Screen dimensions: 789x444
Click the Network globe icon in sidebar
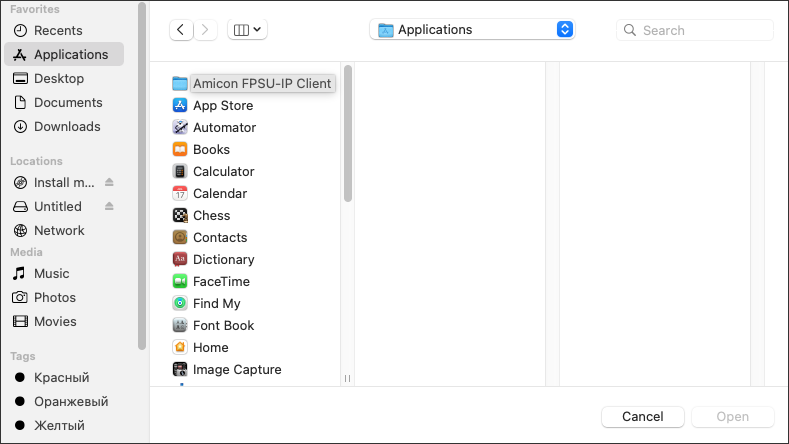point(20,231)
